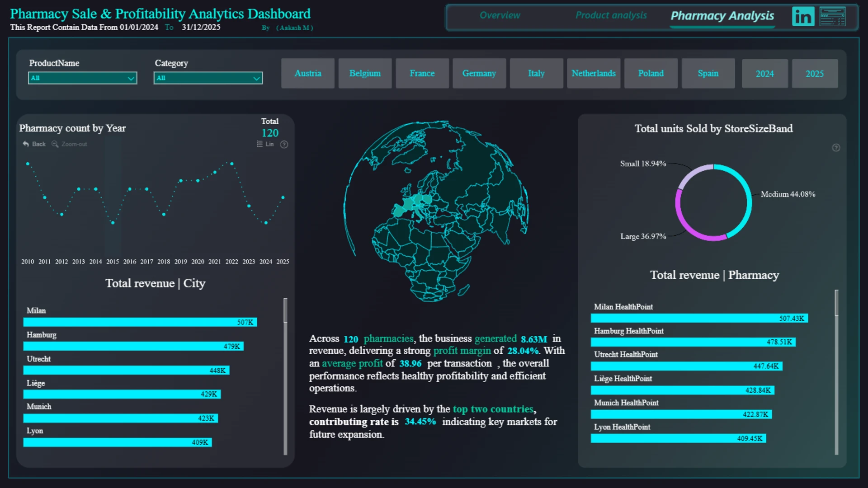Open the LinkedIn profile icon
Screen dimensions: 868x488
coord(803,17)
